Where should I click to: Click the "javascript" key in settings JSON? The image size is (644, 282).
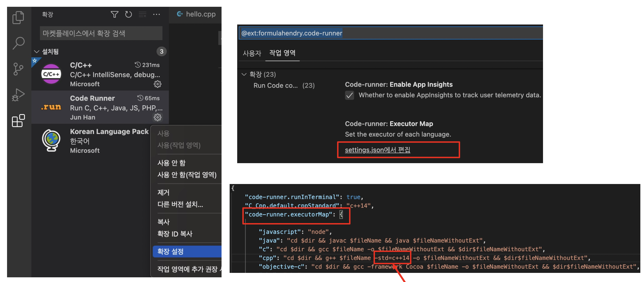[280, 232]
